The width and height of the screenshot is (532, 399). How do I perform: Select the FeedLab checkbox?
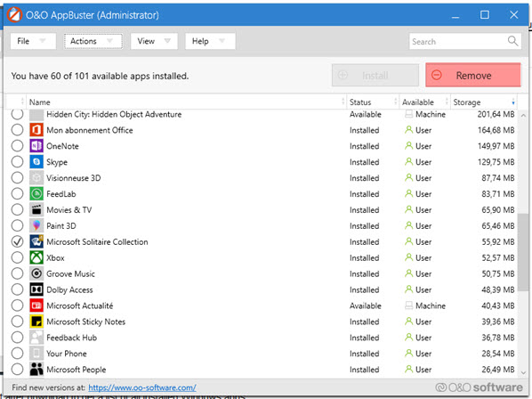tap(17, 194)
